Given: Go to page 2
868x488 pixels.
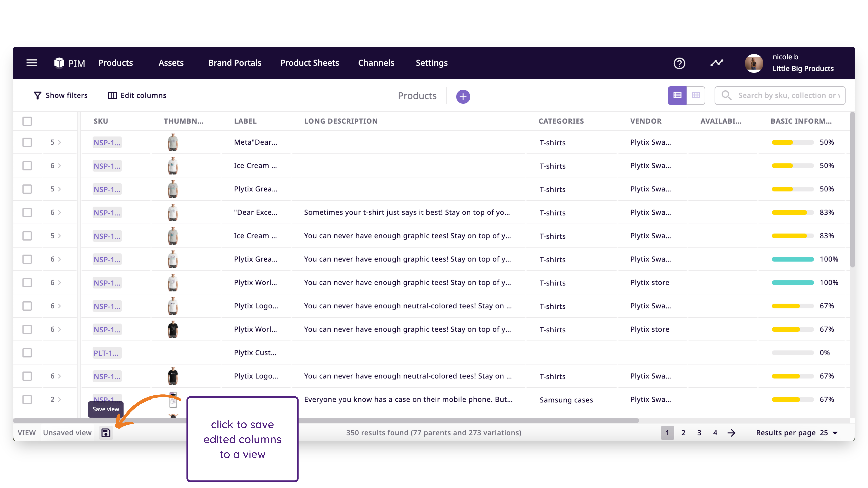Looking at the screenshot, I should coord(683,433).
